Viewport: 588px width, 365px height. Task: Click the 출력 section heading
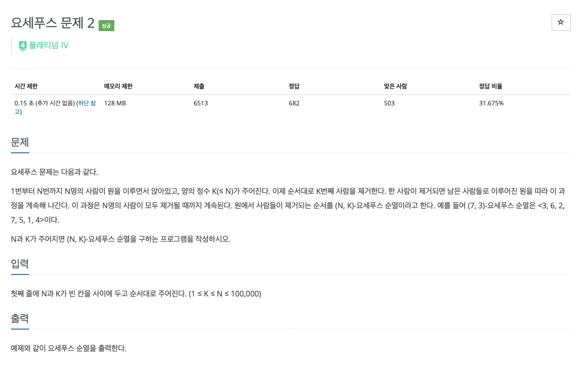pos(20,318)
